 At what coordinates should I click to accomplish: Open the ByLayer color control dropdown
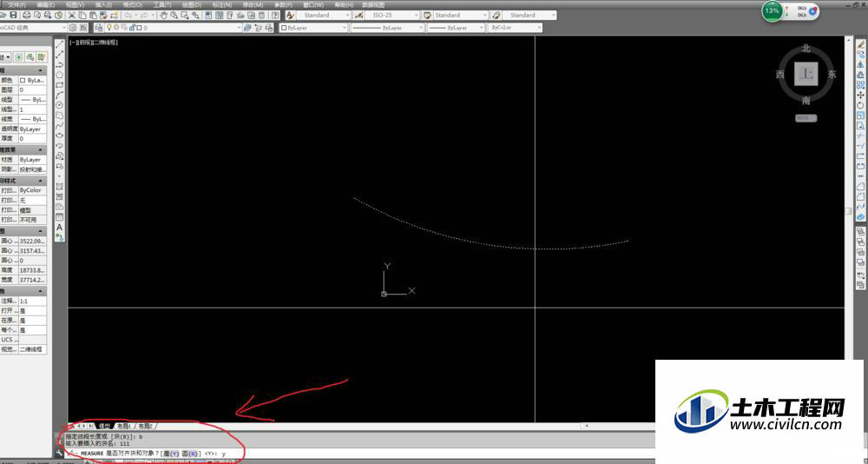coord(313,27)
